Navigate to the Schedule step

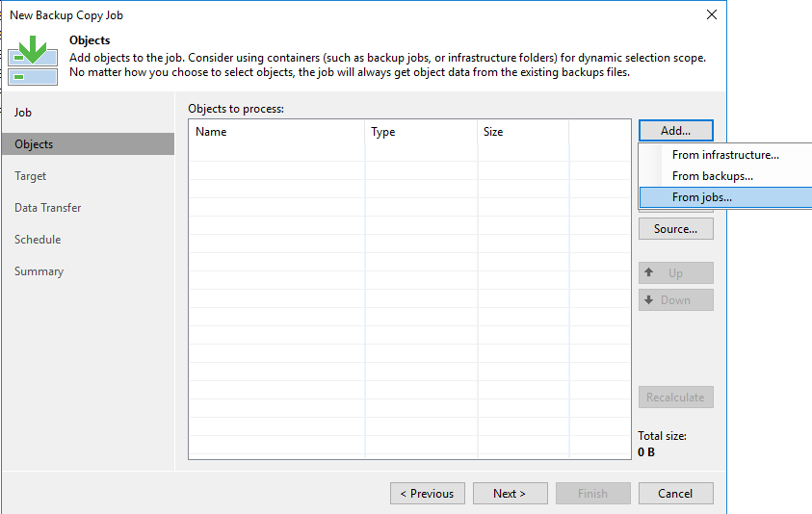tap(38, 240)
